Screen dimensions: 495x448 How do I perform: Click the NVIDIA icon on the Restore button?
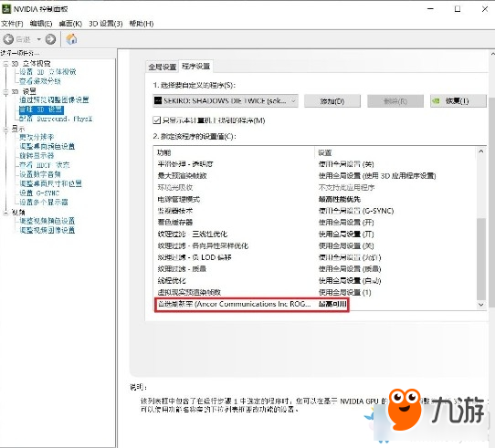(437, 101)
